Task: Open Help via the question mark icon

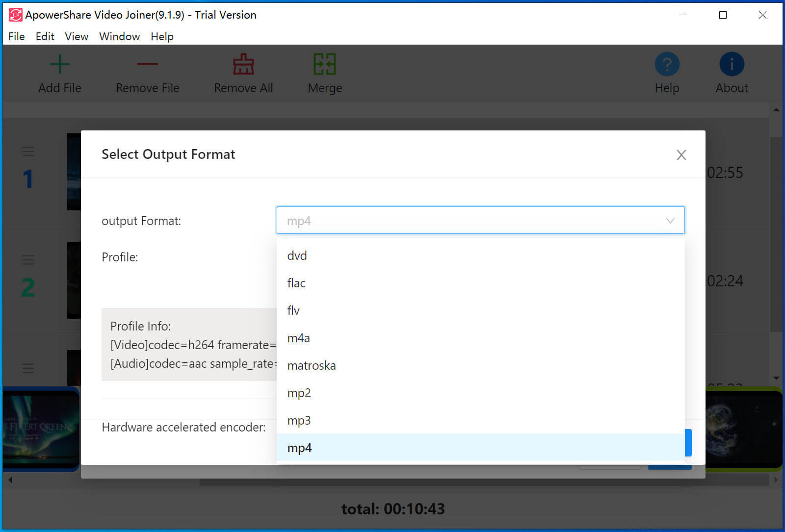Action: click(x=667, y=64)
